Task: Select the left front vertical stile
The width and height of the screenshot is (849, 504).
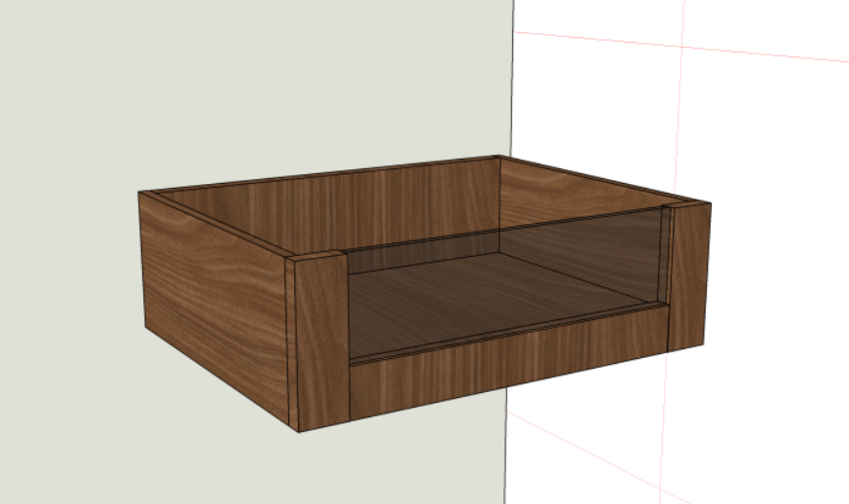Action: pos(322,342)
